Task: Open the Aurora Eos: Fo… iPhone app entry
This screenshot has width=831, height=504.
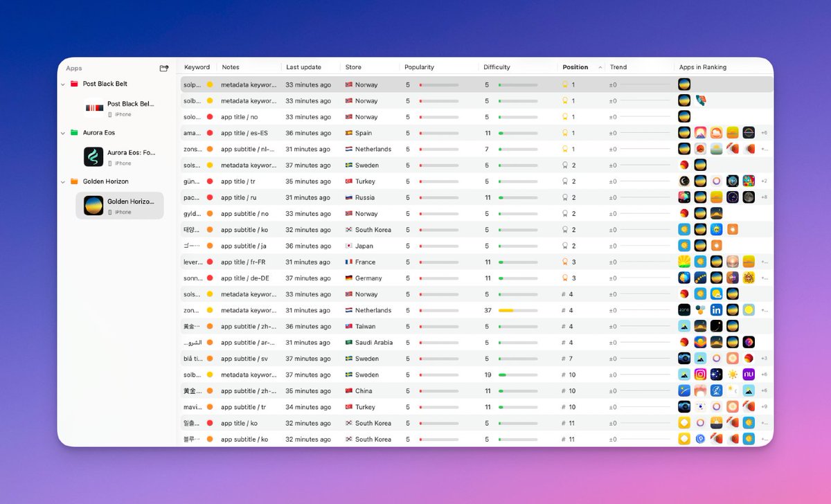Action: pos(119,156)
